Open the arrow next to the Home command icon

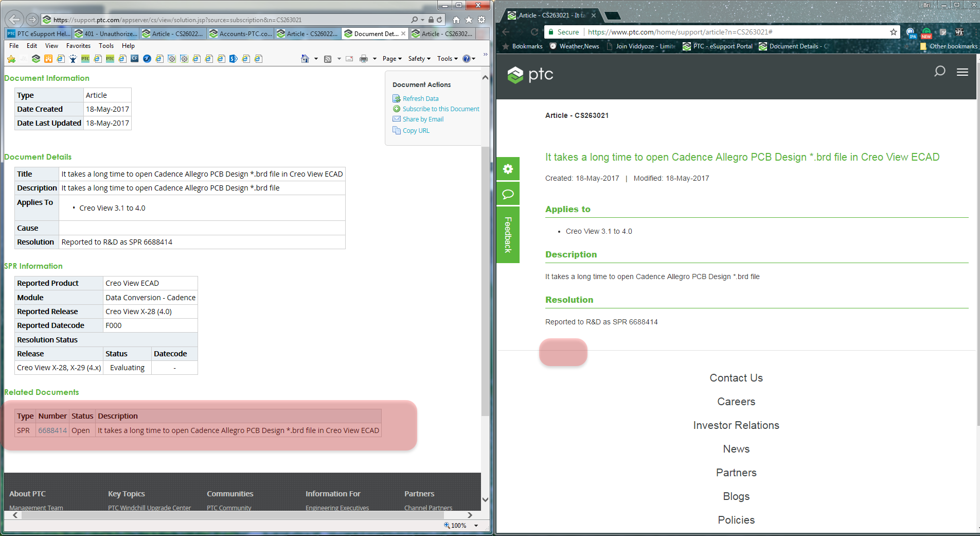click(x=316, y=59)
